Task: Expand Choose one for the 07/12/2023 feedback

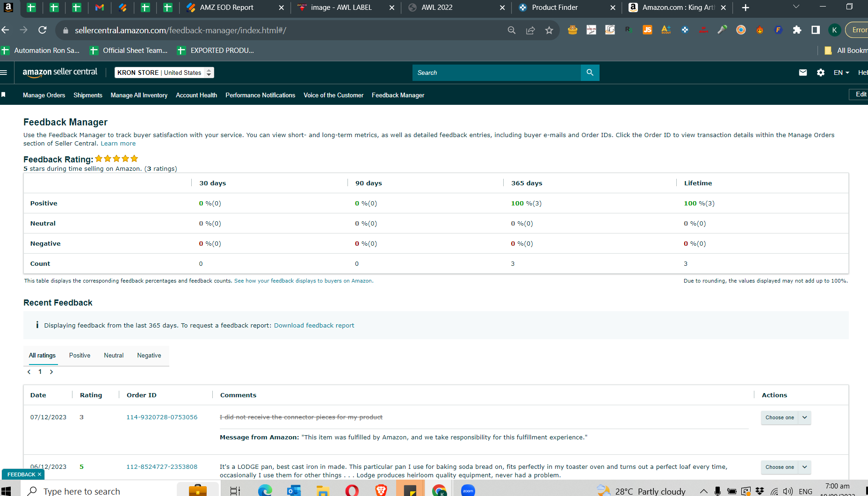Action: (x=786, y=417)
